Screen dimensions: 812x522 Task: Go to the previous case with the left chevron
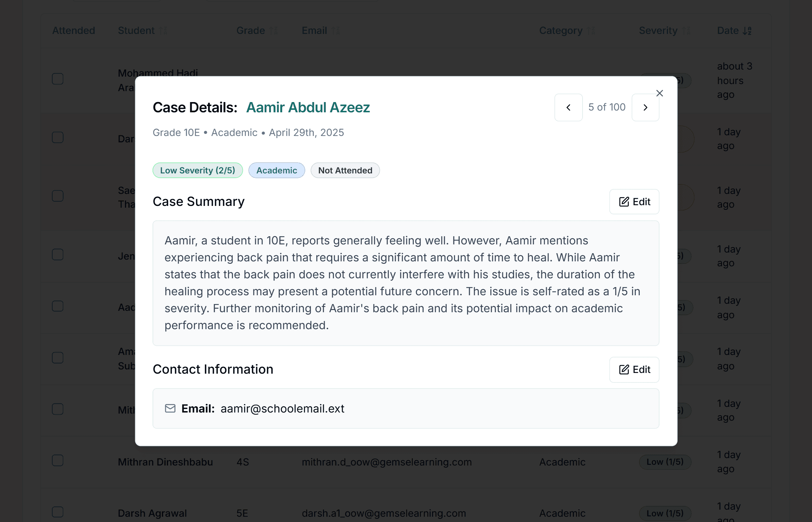pos(568,107)
